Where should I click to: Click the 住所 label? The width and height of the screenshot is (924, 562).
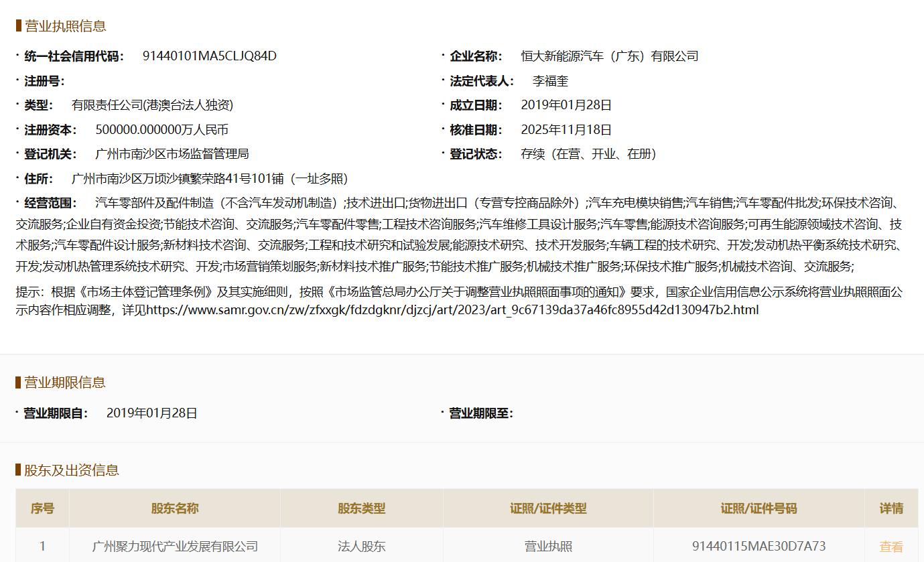(x=39, y=179)
